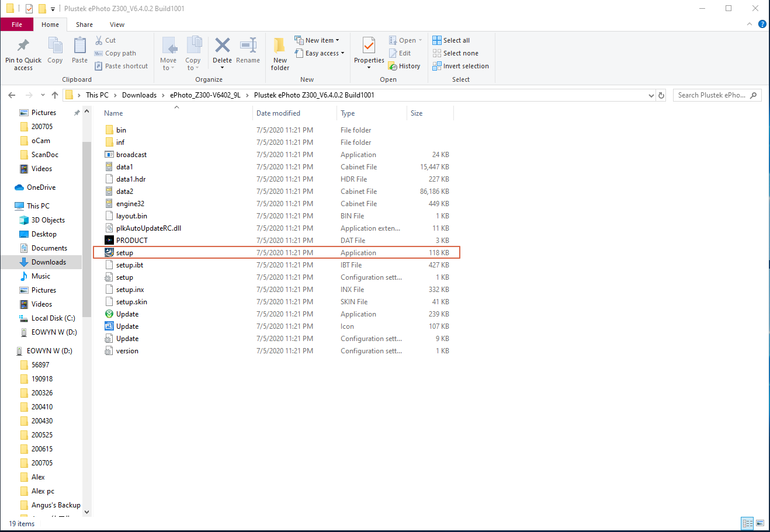Click the Delete icon in the ribbon
This screenshot has height=532, width=770.
point(222,46)
